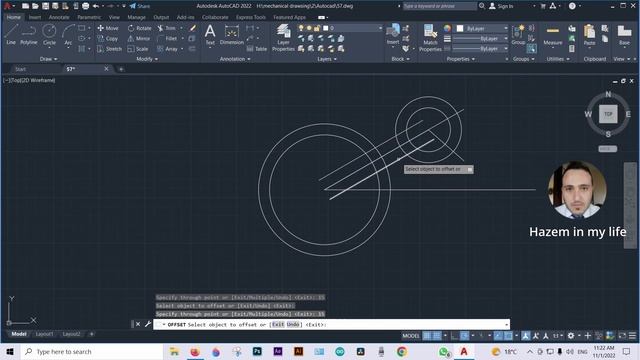This screenshot has width=640, height=360.
Task: Open the object color ByLayer dropdown
Action: point(482,29)
